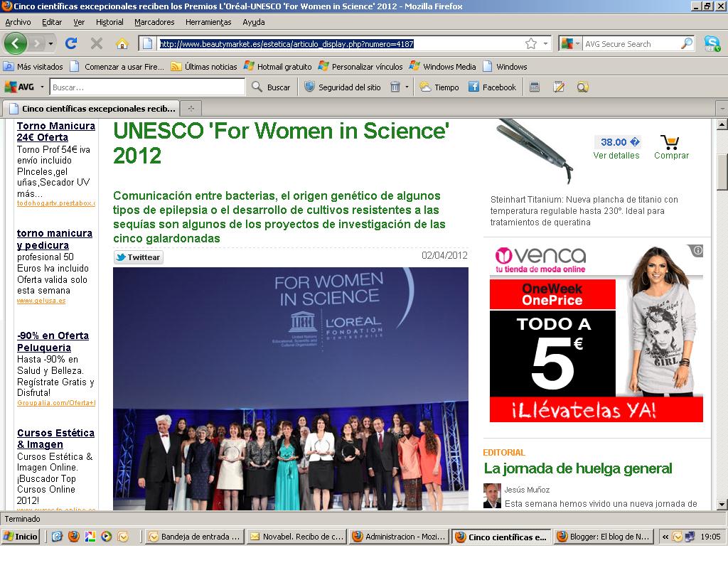Image resolution: width=728 pixels, height=580 pixels.
Task: Click the AVG Secure Search field
Action: tap(631, 43)
